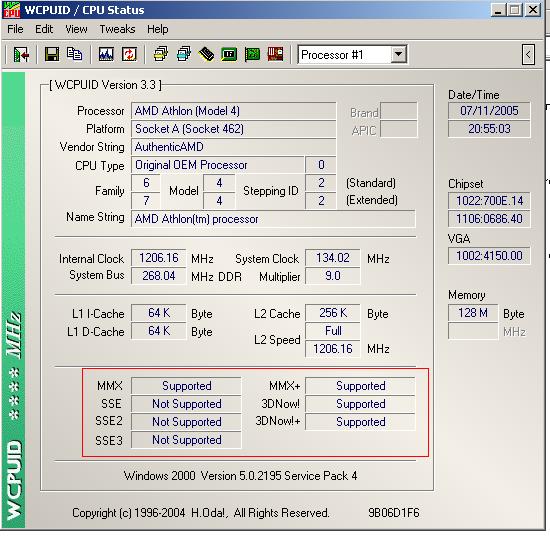Click the 'Windows 2000 Version 5.0.2195' text
Image resolution: width=550 pixels, height=545 pixels.
(202, 476)
